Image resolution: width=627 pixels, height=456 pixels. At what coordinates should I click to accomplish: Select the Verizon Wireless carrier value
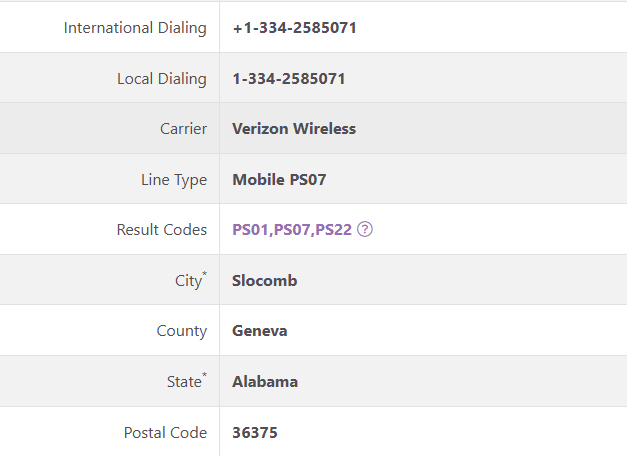tap(293, 128)
